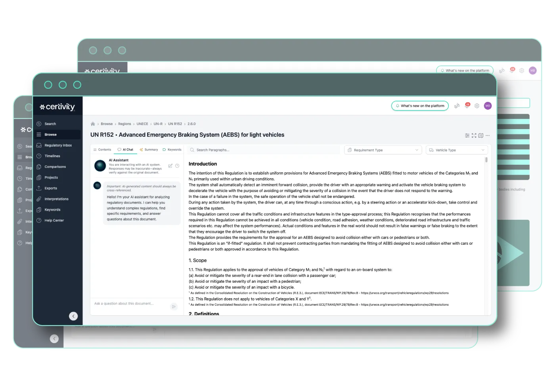Click the 2.6.0 version breadcrumb

click(x=191, y=124)
